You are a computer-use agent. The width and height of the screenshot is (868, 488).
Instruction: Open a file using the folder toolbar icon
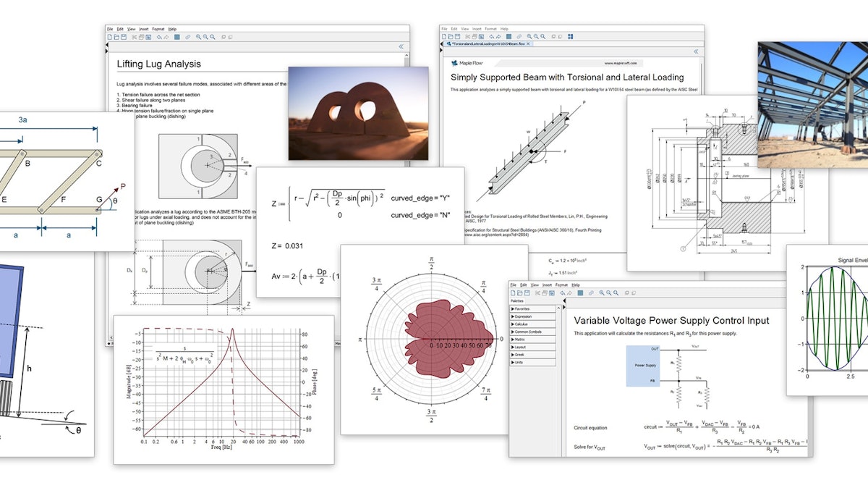tap(451, 36)
